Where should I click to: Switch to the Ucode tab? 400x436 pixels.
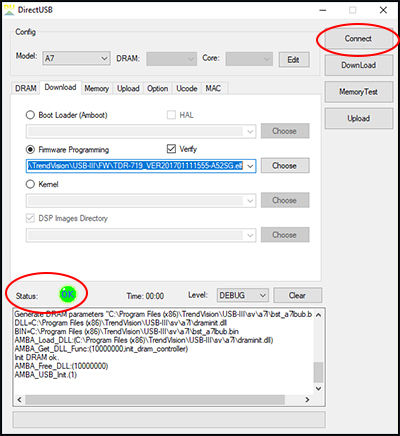(x=187, y=88)
